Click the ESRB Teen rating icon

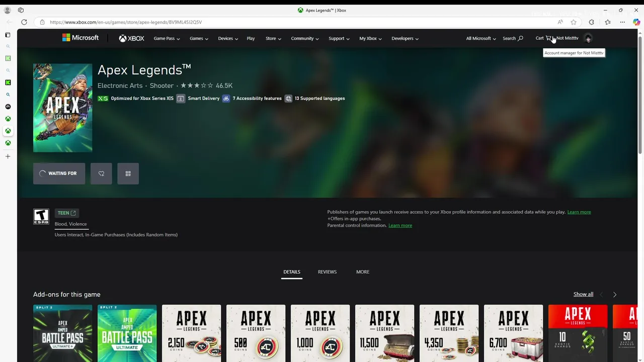(x=41, y=217)
